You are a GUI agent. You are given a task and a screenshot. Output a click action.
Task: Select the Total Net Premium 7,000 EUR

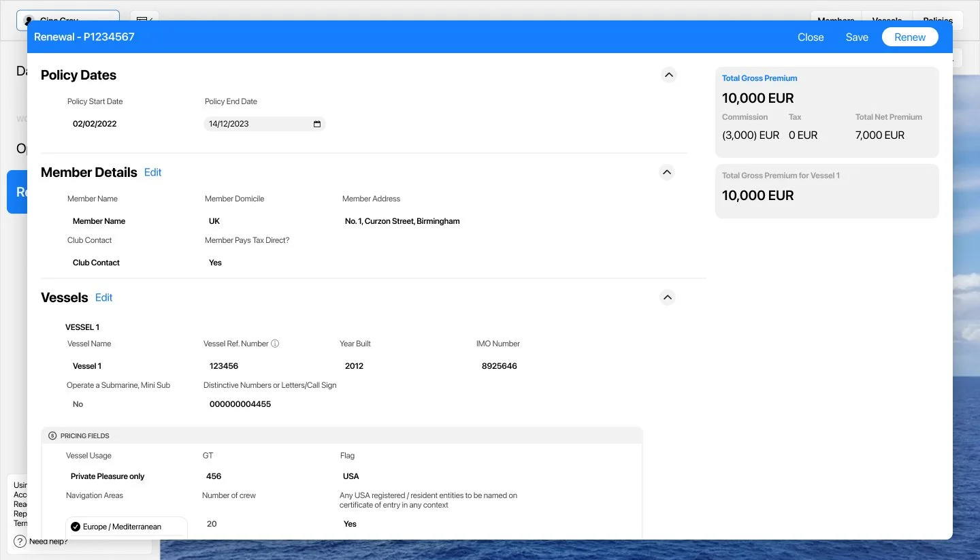pos(880,135)
